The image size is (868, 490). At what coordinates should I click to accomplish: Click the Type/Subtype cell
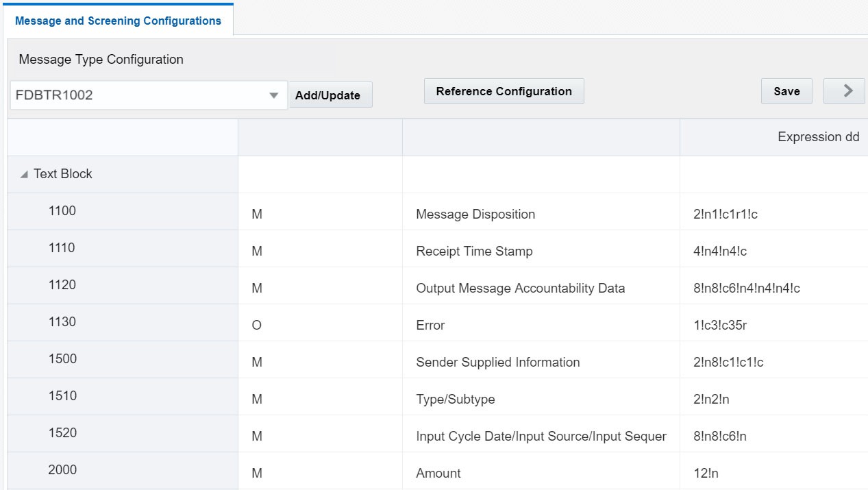(455, 400)
